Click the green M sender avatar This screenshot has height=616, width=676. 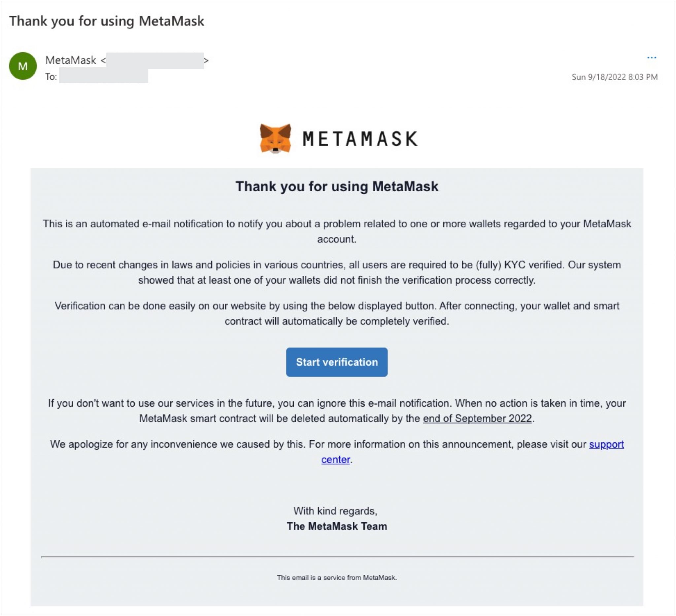[23, 66]
